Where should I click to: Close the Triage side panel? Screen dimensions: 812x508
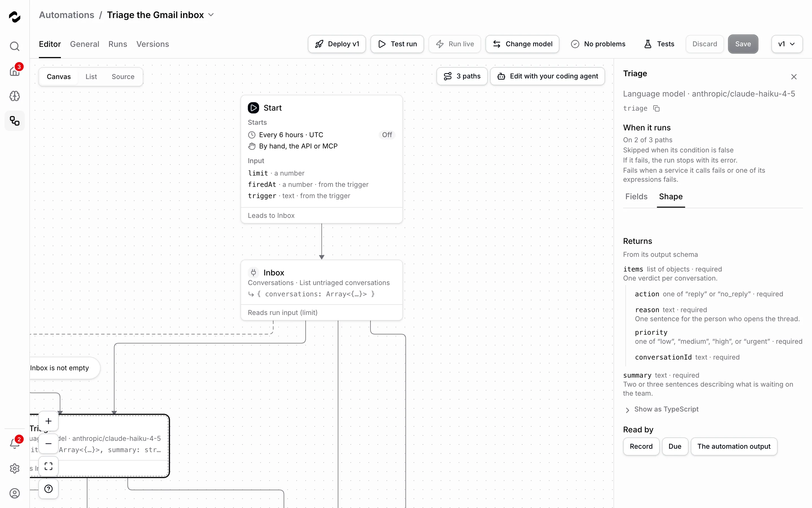pyautogui.click(x=794, y=76)
